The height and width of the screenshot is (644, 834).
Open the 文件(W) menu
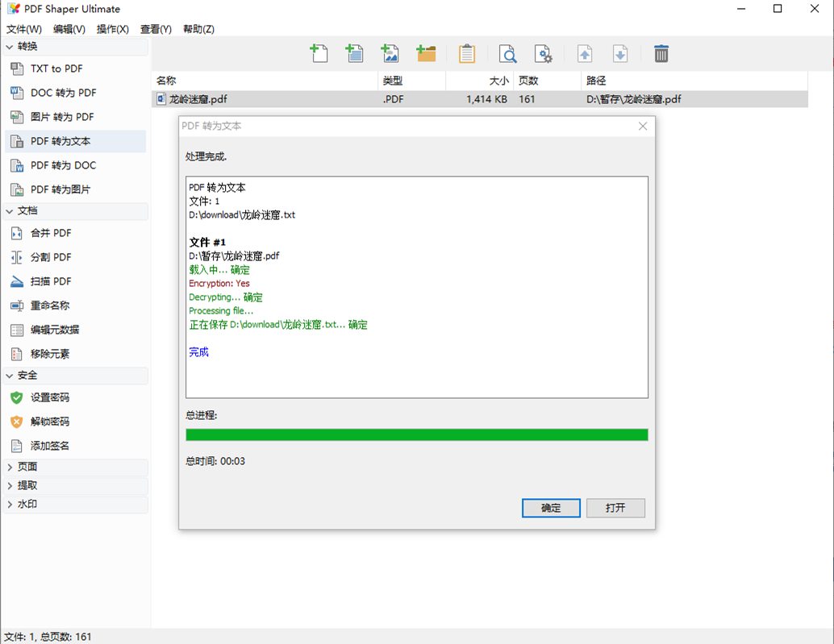click(x=24, y=29)
